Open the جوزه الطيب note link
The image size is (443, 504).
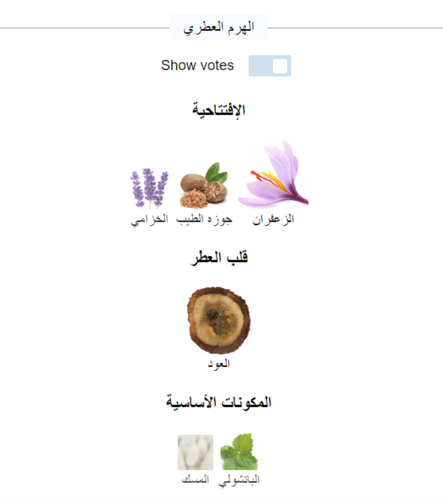click(204, 219)
